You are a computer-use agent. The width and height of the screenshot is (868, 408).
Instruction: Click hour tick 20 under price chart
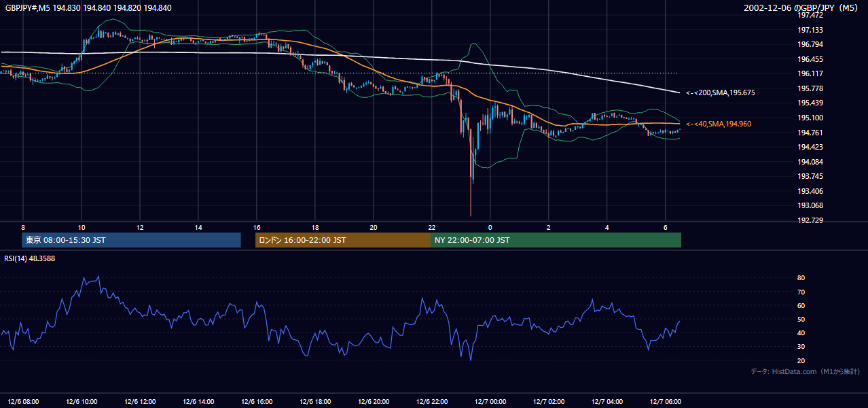click(x=374, y=227)
